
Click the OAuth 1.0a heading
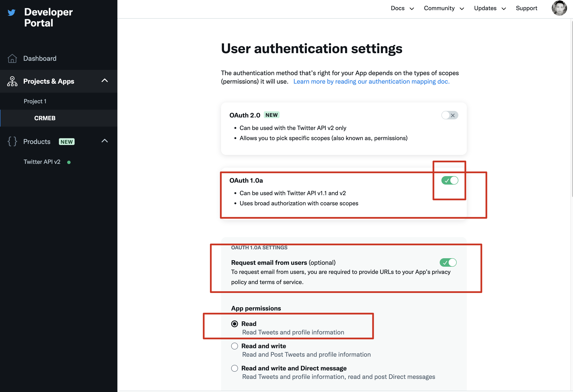tap(246, 181)
